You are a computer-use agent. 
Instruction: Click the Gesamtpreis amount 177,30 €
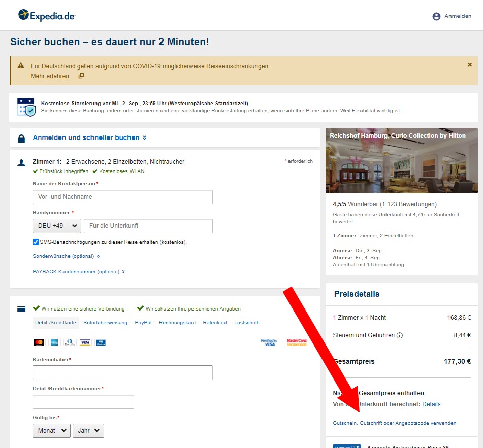(457, 362)
